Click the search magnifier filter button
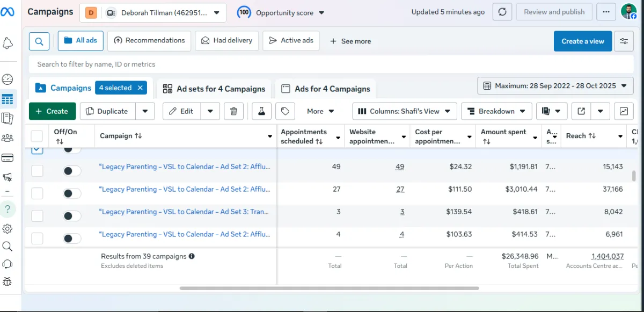The height and width of the screenshot is (312, 644). coord(39,41)
